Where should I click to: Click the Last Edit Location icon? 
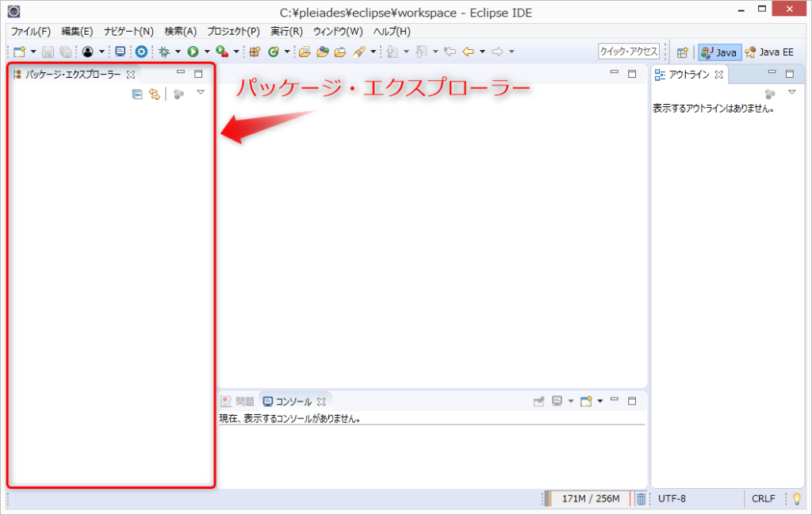450,52
